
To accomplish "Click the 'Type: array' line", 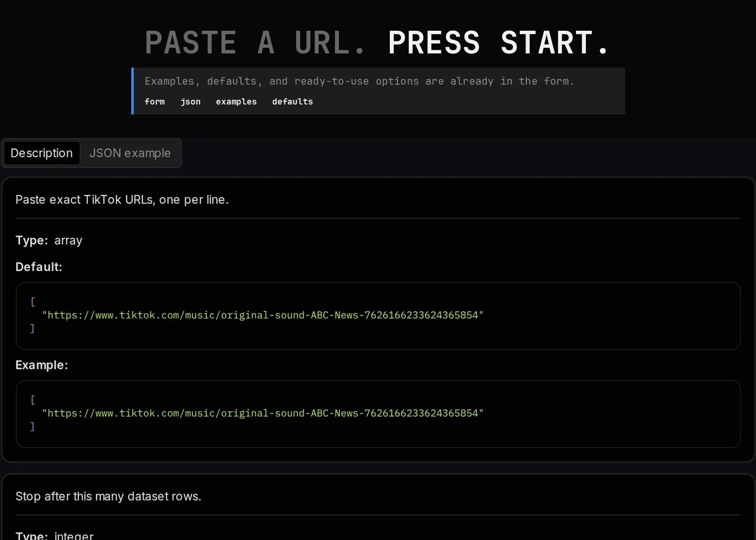I will 49,240.
